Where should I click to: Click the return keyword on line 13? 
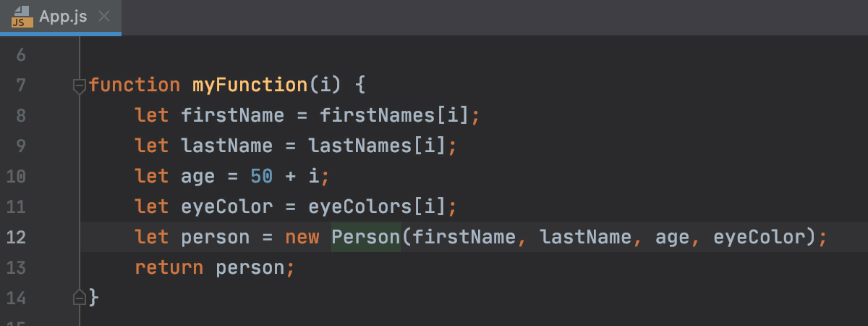pyautogui.click(x=169, y=268)
